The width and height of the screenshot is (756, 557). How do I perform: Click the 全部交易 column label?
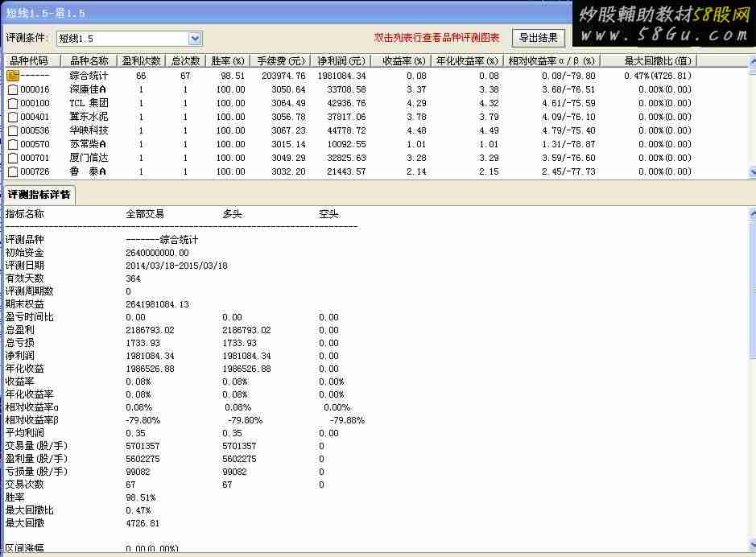145,214
